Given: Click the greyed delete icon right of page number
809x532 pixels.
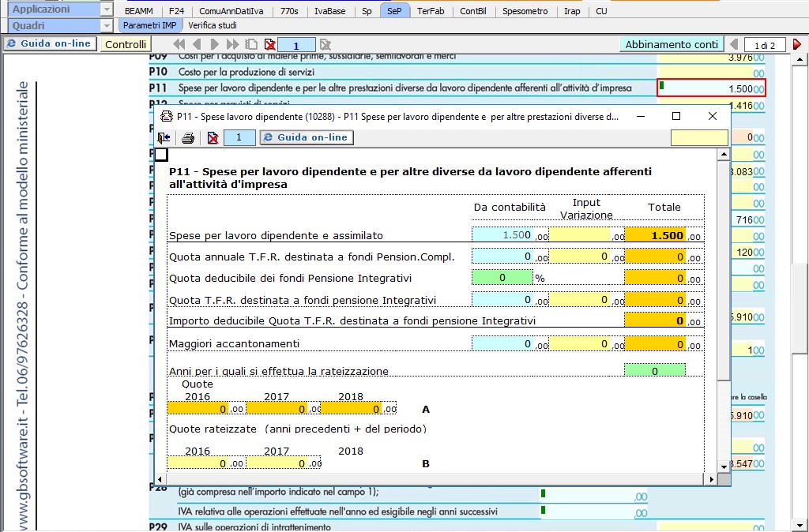Looking at the screenshot, I should tap(325, 44).
